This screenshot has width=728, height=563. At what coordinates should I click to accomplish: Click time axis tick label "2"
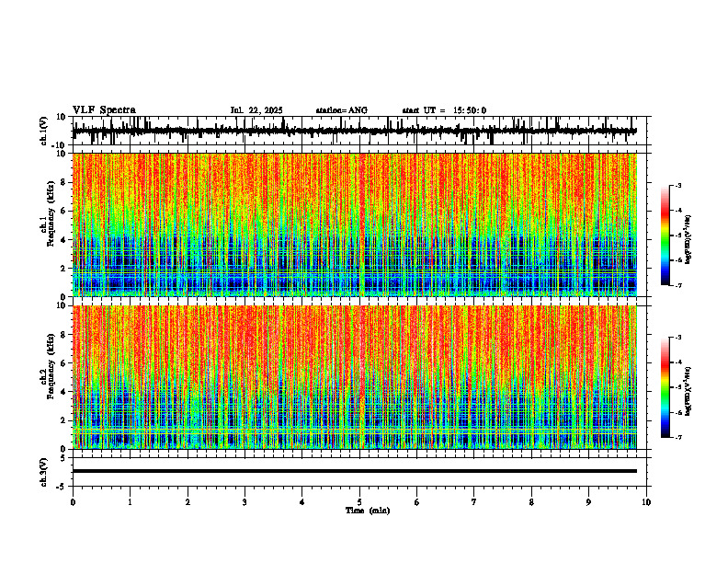(188, 502)
